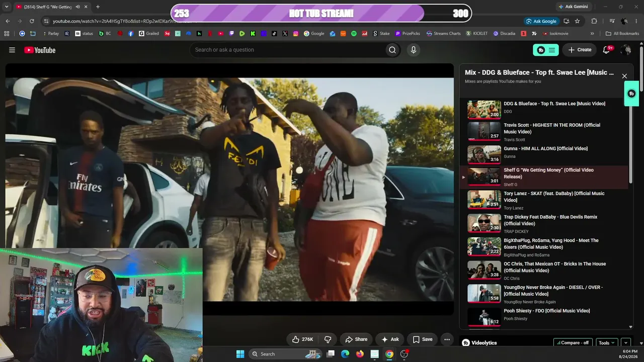This screenshot has height=362, width=644.
Task: Open a new browser tab
Action: click(98, 7)
